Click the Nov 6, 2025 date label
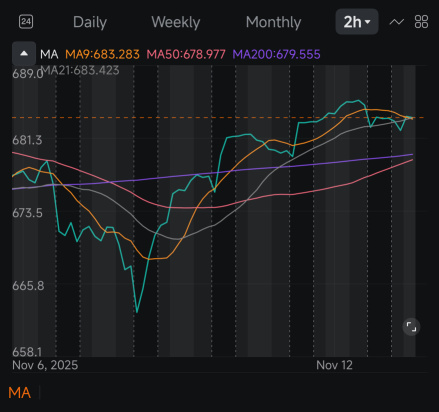 45,365
